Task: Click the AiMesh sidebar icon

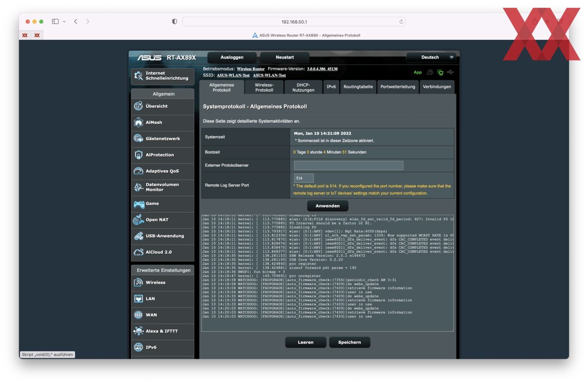Action: (138, 123)
